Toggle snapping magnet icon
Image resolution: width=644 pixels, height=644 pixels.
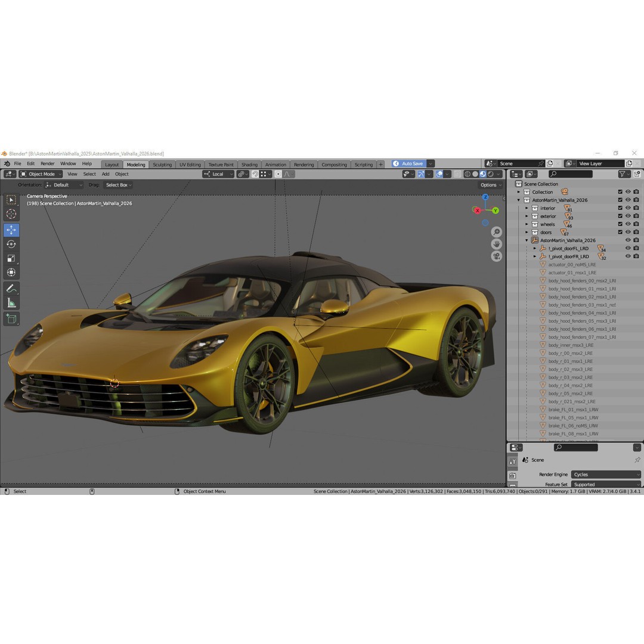(x=255, y=174)
